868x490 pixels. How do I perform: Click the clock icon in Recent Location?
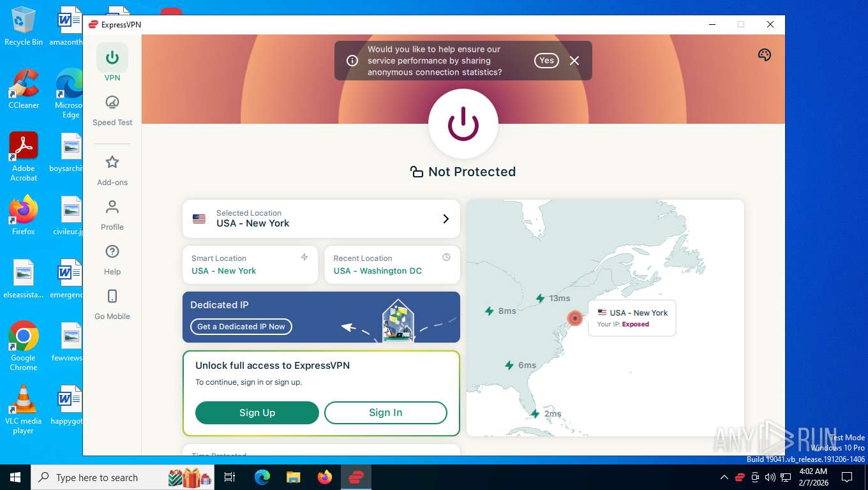446,257
